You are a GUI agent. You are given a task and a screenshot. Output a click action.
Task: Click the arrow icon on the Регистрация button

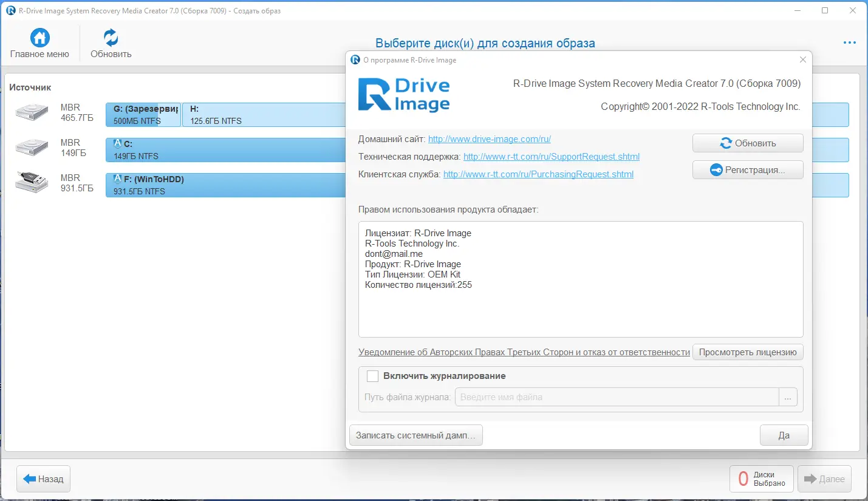pyautogui.click(x=716, y=169)
